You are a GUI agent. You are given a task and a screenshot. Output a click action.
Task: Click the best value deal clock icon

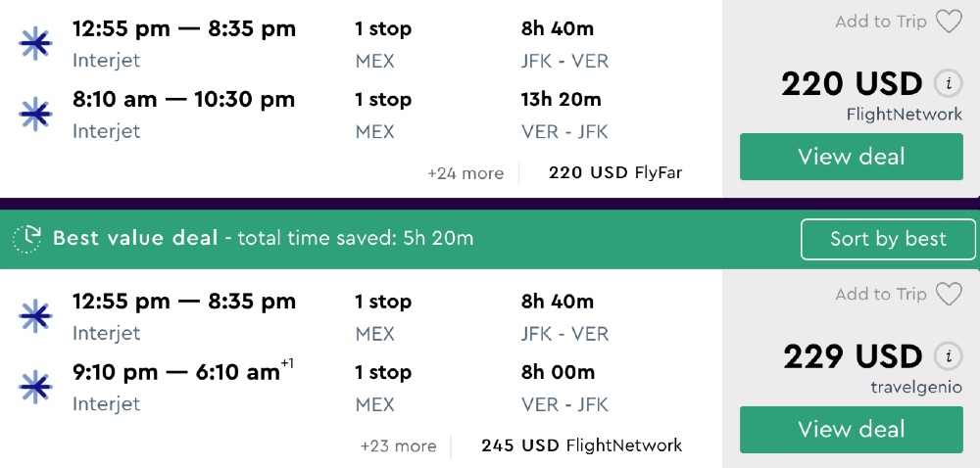(x=27, y=238)
